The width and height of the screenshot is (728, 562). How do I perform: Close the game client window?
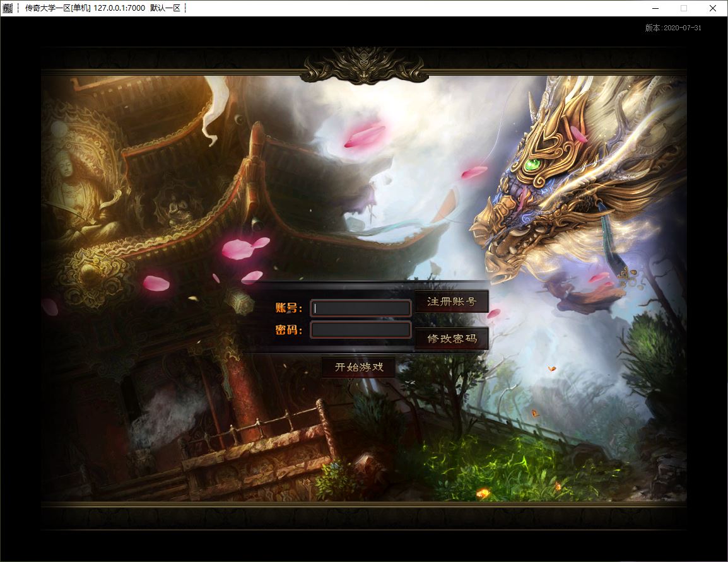point(713,8)
